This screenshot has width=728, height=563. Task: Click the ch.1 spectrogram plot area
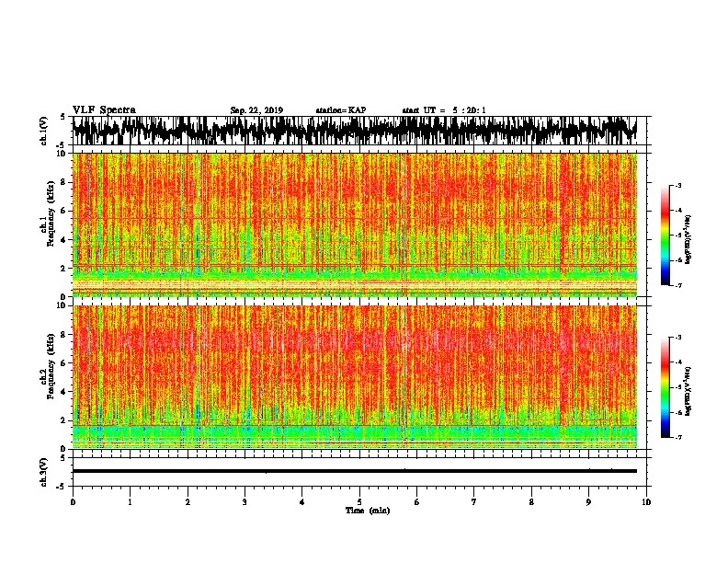[x=359, y=224]
